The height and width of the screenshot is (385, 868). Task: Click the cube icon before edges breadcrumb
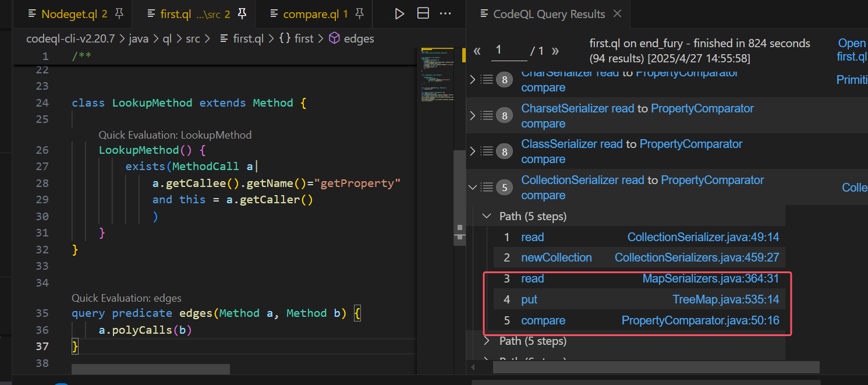click(x=334, y=38)
